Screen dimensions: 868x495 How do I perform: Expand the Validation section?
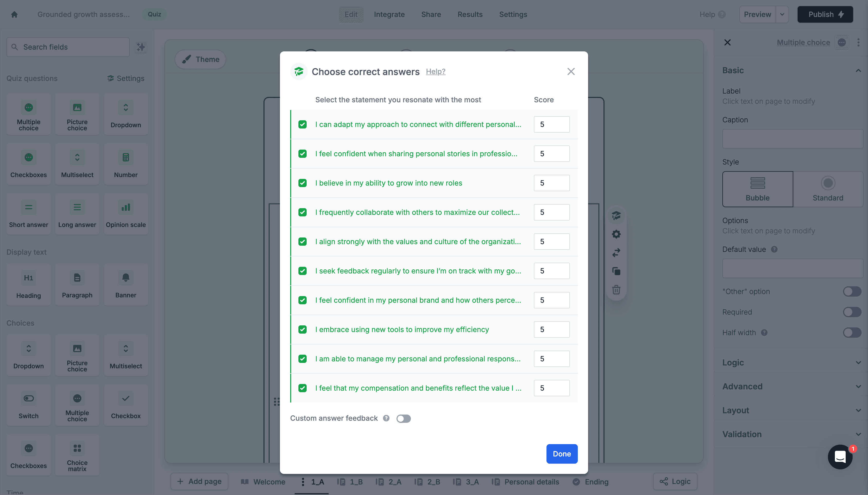[x=791, y=434]
